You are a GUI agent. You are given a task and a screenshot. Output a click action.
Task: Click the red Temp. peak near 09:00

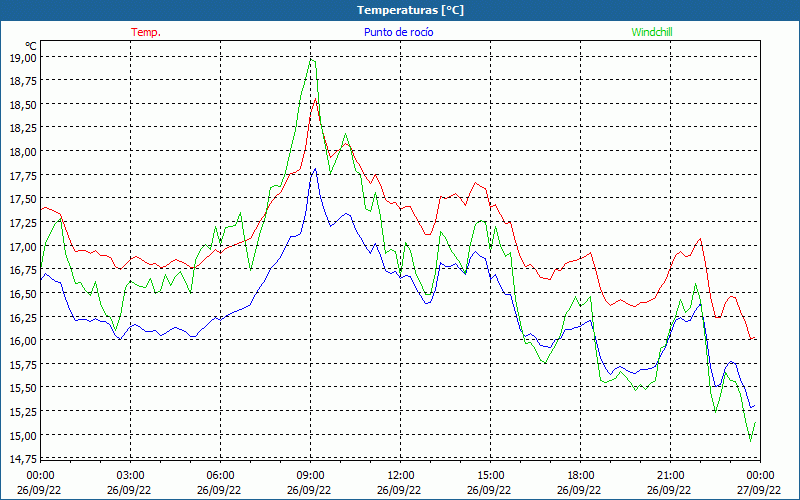tap(315, 99)
